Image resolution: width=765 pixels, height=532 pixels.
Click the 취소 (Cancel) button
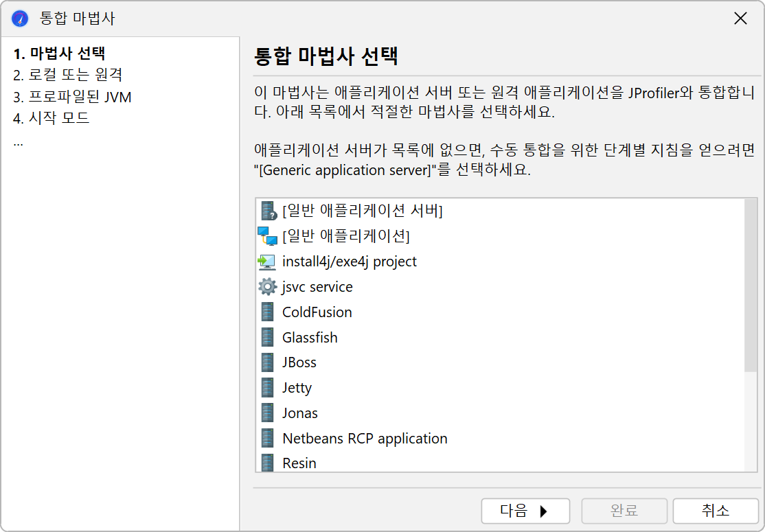tap(716, 511)
